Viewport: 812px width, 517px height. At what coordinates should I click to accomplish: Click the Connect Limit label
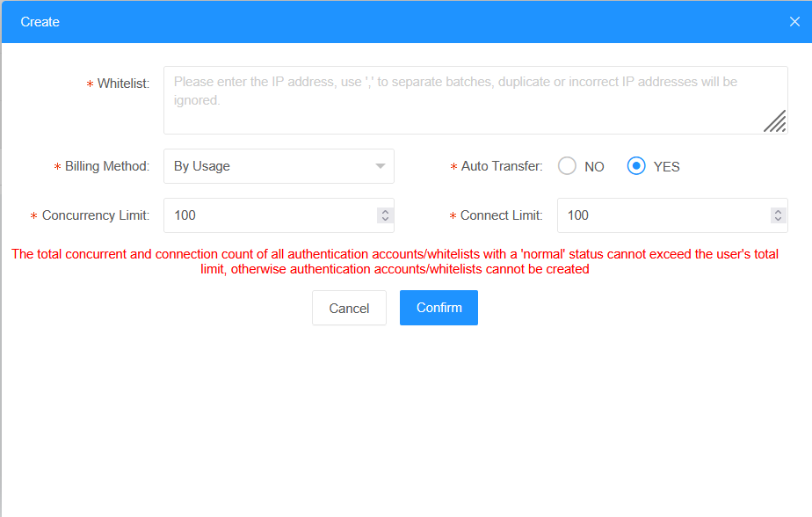501,215
